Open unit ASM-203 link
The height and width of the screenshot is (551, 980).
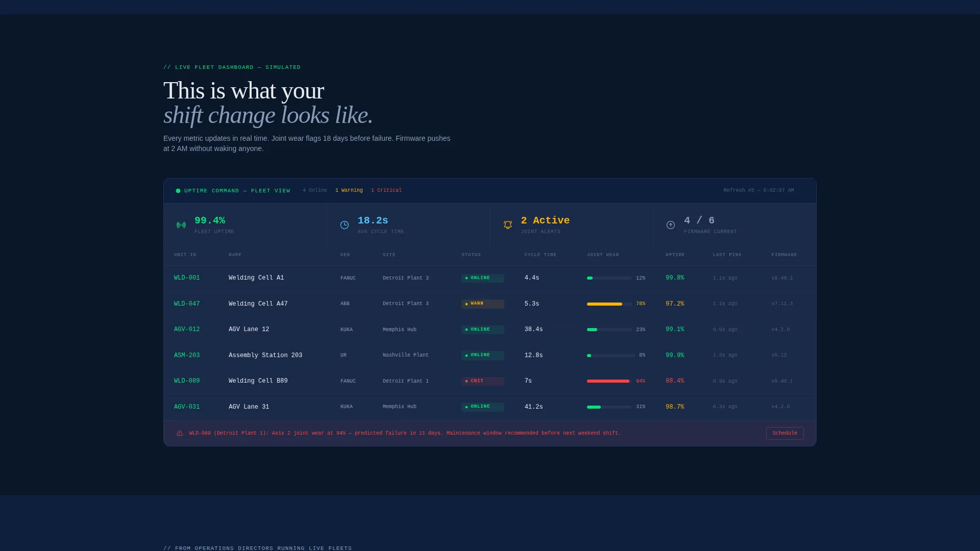pos(187,355)
